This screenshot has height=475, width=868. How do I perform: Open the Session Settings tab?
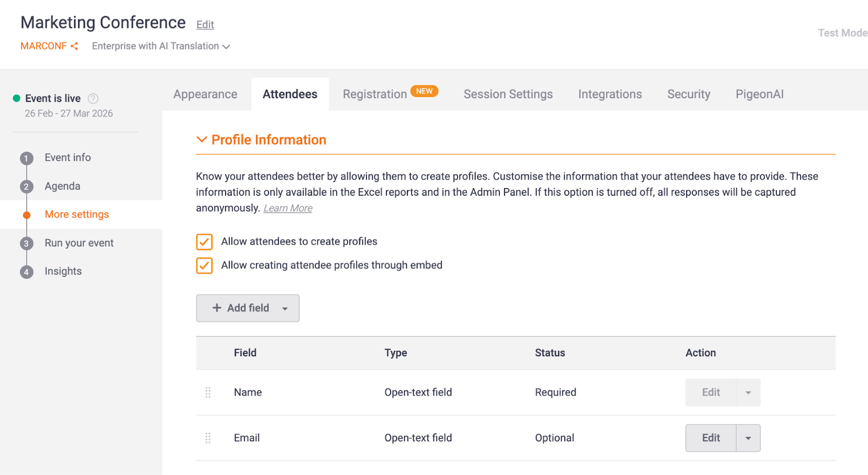pos(508,94)
